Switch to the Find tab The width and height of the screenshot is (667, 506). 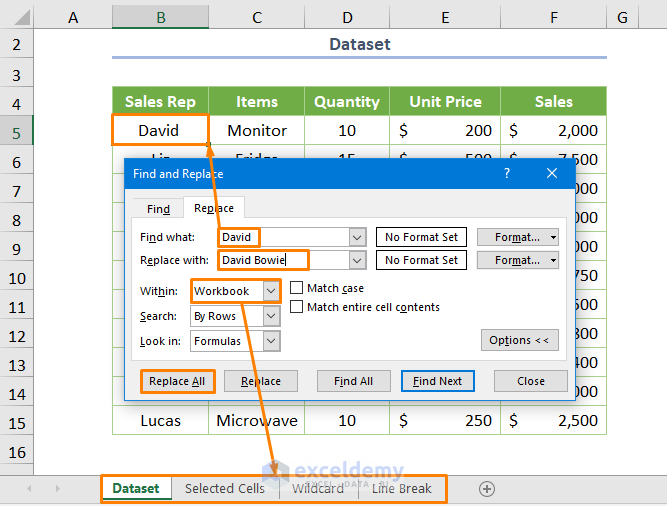point(159,209)
